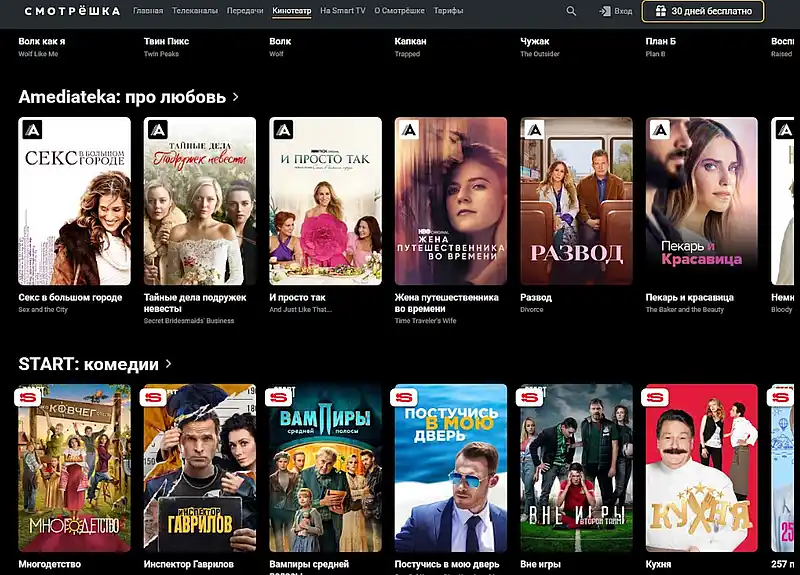Click the 30 дней бесплатно button
Image resolution: width=800 pixels, height=575 pixels.
click(x=703, y=11)
